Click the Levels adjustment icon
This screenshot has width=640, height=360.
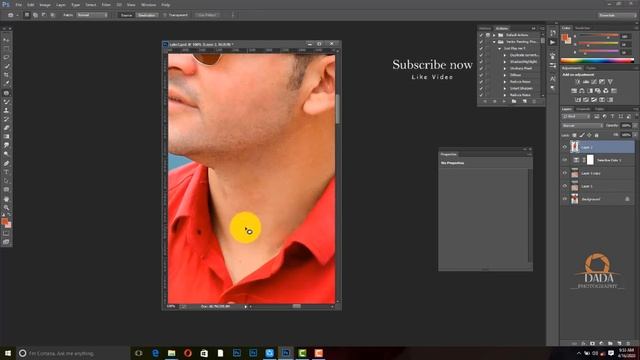586,82
